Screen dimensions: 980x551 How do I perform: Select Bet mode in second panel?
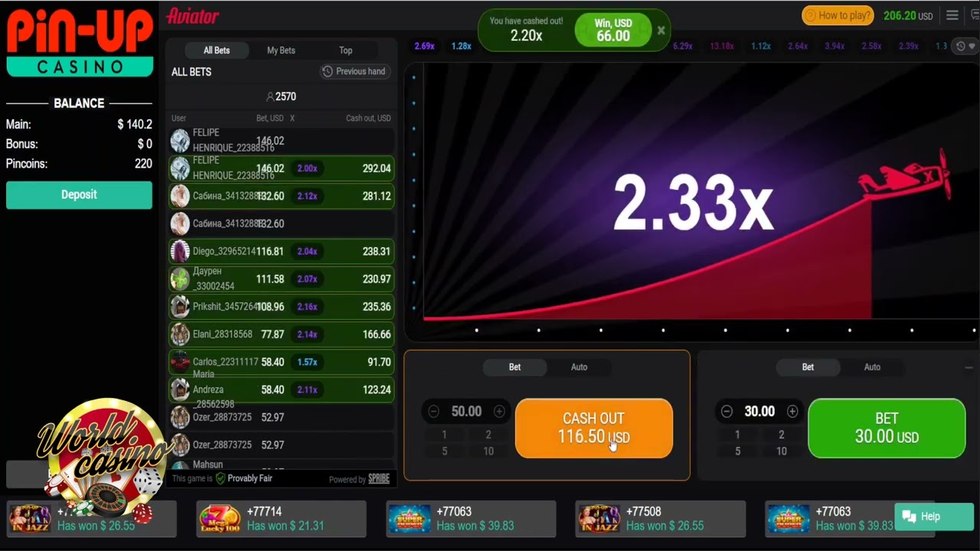pos(808,367)
